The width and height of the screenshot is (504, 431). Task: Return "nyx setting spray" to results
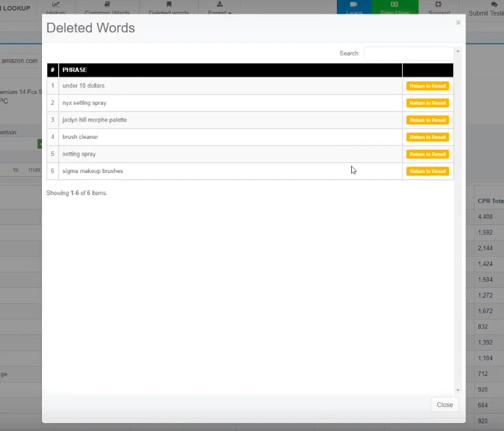point(427,102)
